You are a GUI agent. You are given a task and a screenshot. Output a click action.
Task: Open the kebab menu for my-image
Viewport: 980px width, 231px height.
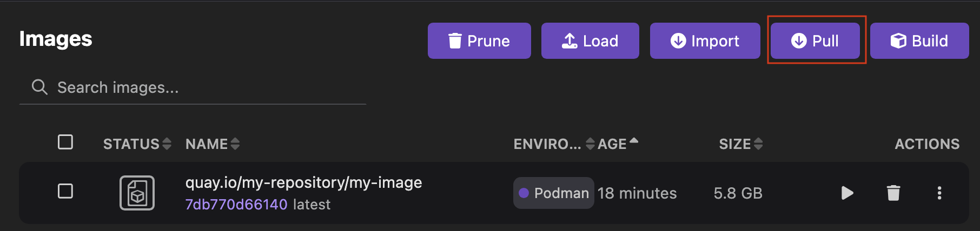coord(939,193)
